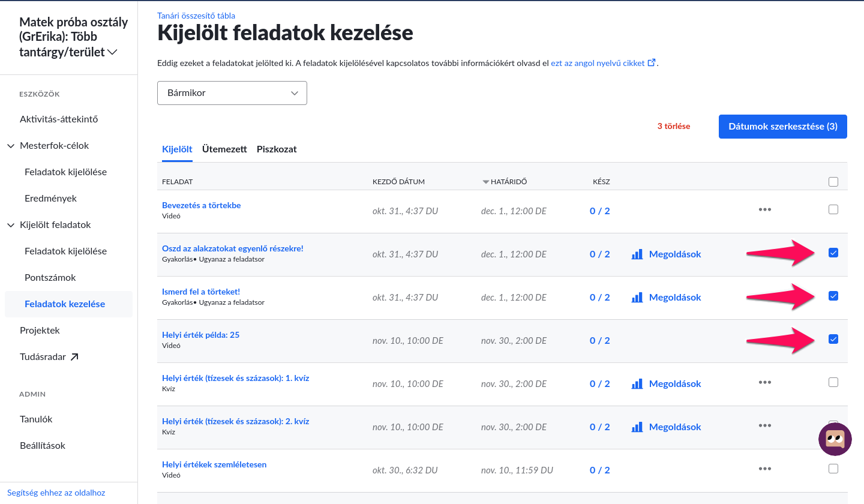Click the 3 törlése delete link
The width and height of the screenshot is (864, 504).
[x=674, y=127]
